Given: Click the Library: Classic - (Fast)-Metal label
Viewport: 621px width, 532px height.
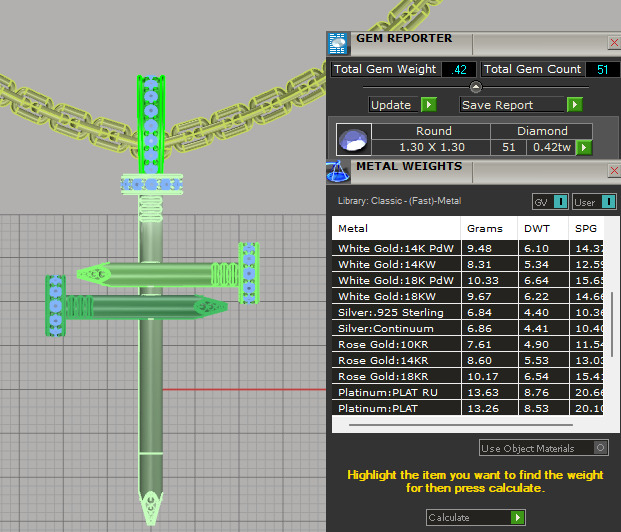Looking at the screenshot, I should click(x=399, y=201).
